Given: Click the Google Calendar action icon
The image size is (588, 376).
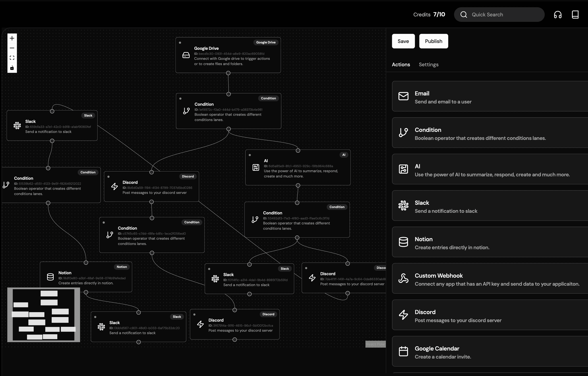Looking at the screenshot, I should pos(403,351).
